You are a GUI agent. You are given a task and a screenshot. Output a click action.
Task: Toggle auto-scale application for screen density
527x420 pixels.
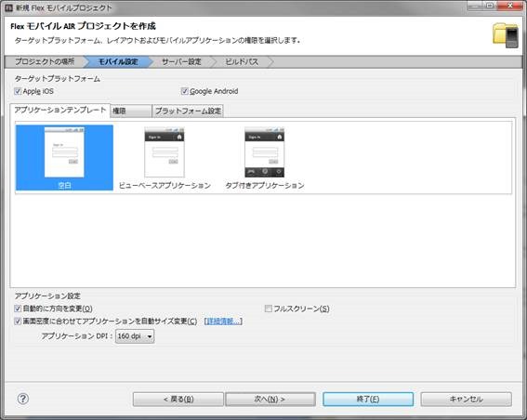click(18, 322)
